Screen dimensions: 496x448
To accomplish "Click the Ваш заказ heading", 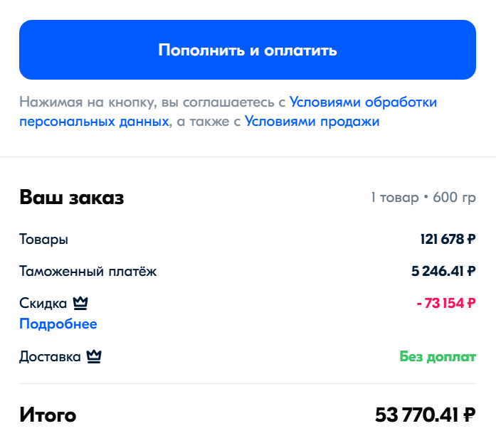I will click(71, 198).
